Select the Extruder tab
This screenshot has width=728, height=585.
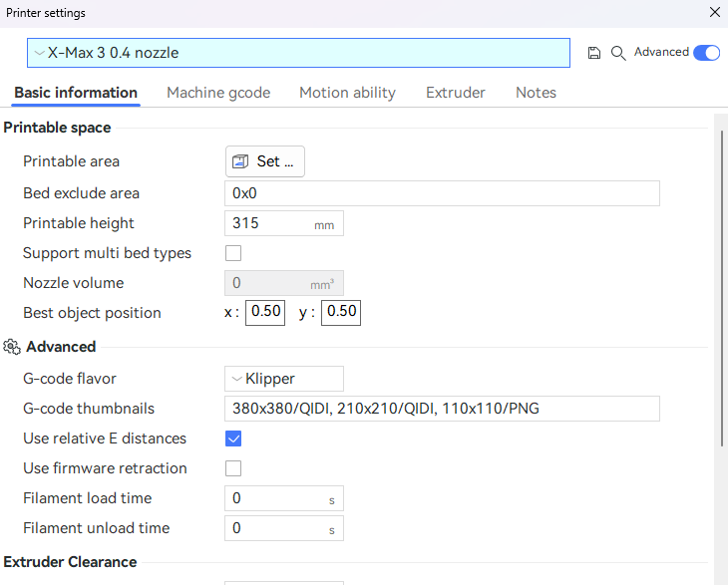[456, 93]
